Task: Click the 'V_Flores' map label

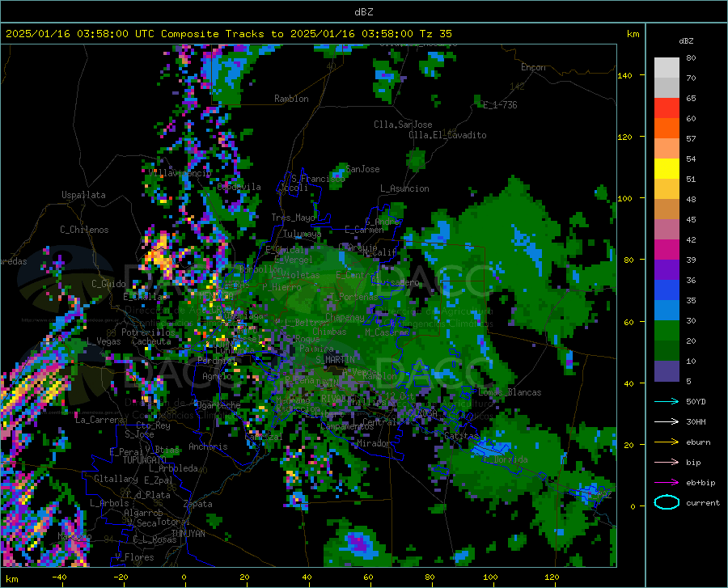Action: pos(134,557)
